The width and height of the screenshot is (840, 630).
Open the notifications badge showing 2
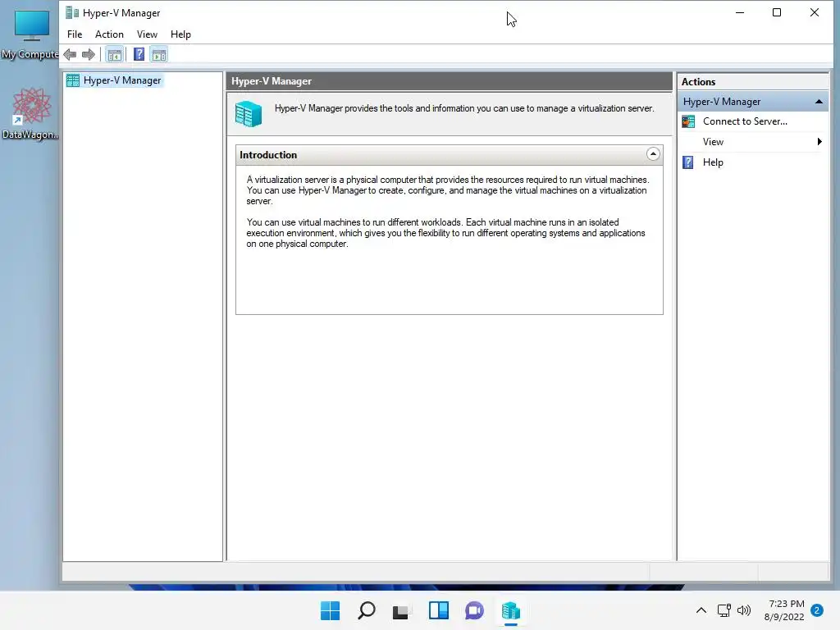point(817,610)
